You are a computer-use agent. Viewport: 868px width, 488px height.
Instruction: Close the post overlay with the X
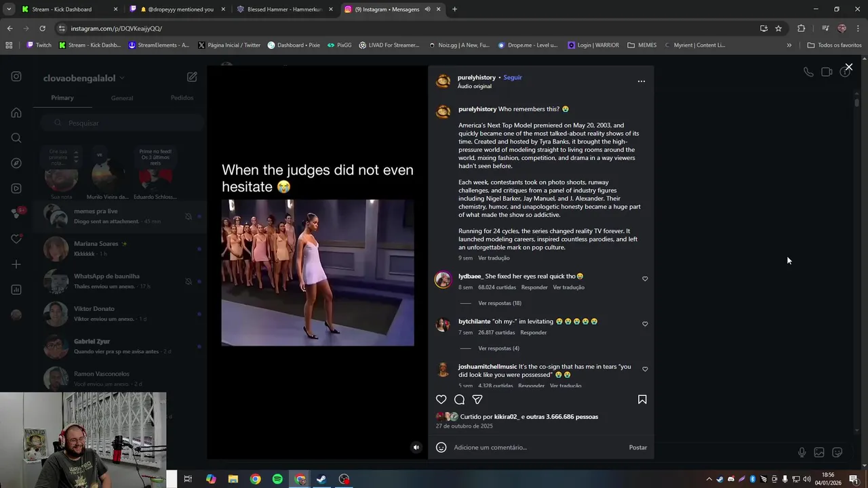tap(848, 67)
